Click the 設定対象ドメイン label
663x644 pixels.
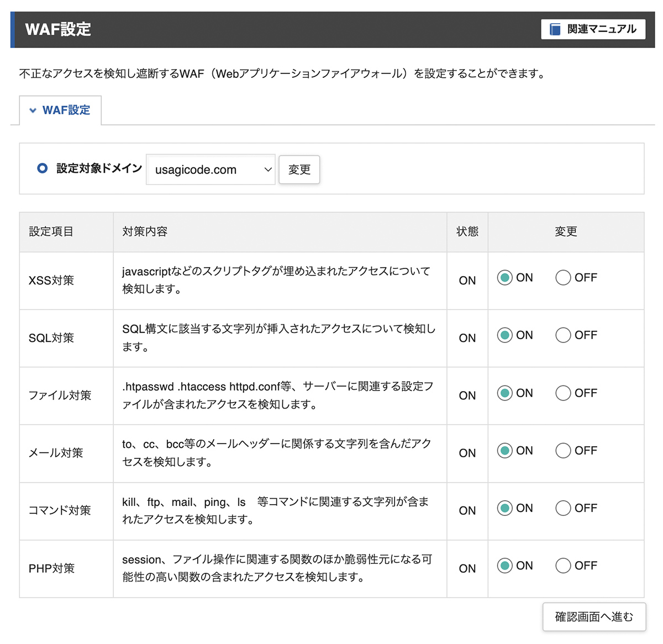coord(99,168)
